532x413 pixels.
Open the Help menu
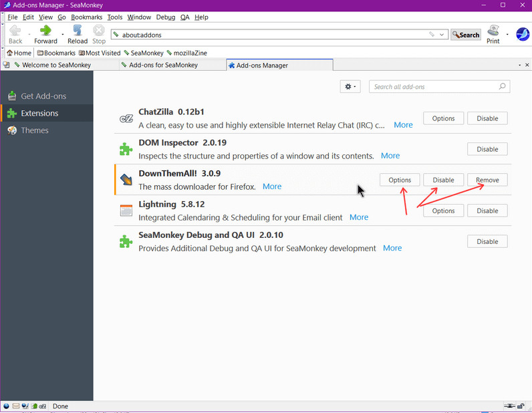tap(201, 17)
